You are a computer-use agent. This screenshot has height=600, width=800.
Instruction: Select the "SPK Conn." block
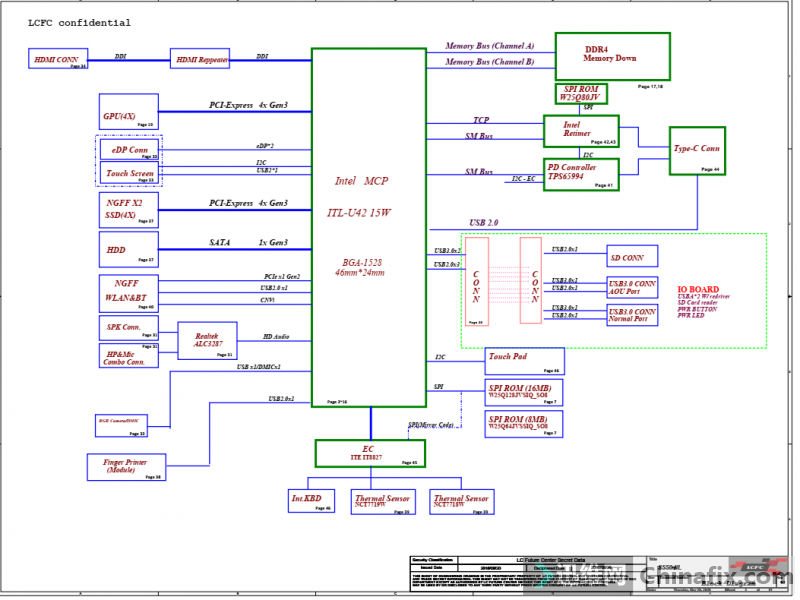point(129,328)
